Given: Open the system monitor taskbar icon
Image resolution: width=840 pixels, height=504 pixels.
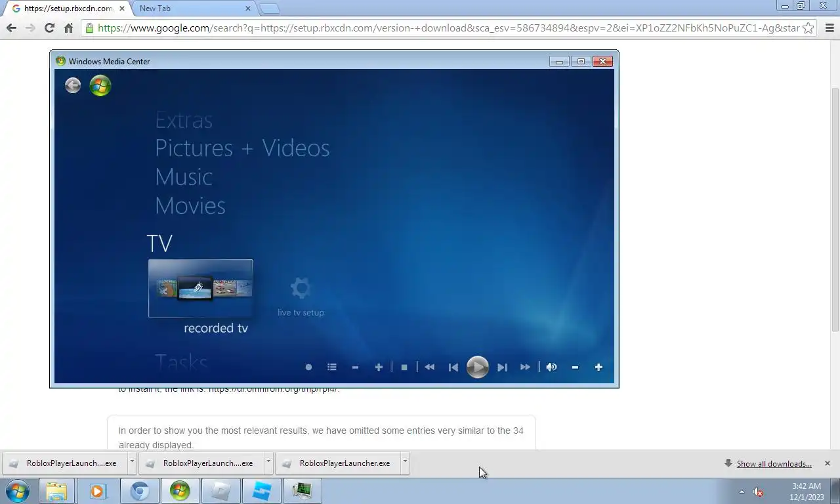Looking at the screenshot, I should [303, 491].
